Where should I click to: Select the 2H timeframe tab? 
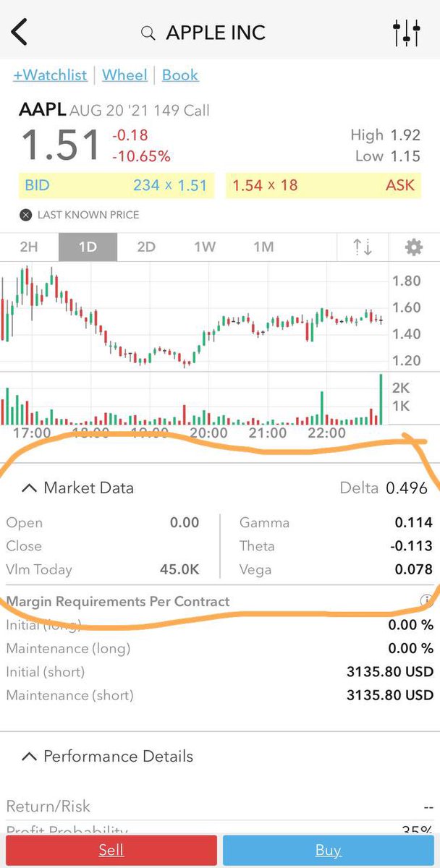tap(29, 247)
